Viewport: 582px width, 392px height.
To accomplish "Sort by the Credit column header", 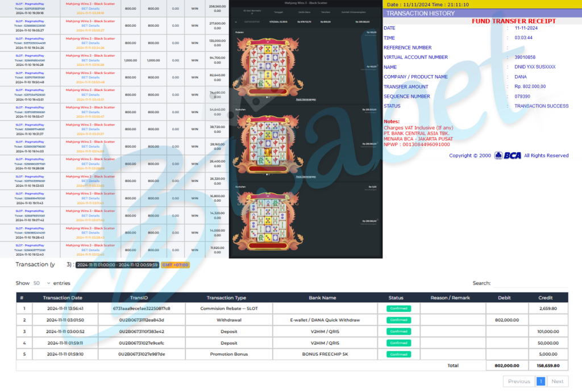I will click(545, 298).
